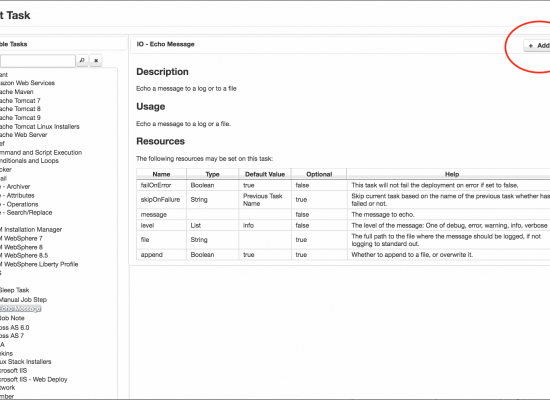Click the Name column header

tap(161, 174)
